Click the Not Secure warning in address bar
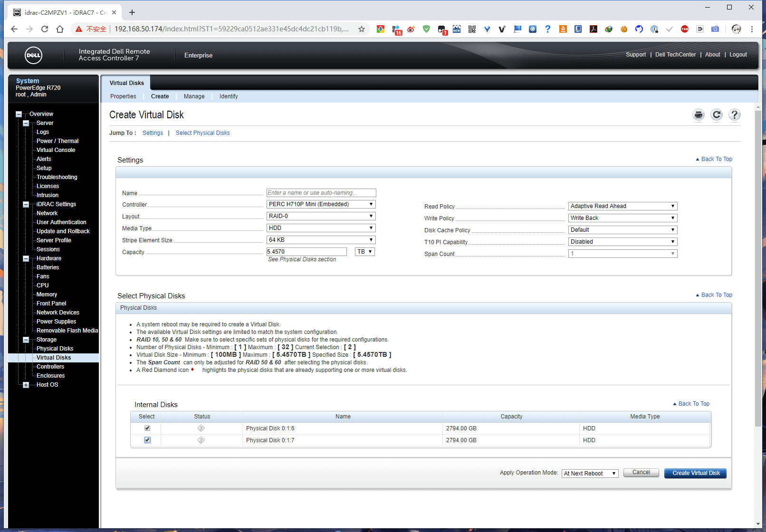766x532 pixels. pos(90,29)
